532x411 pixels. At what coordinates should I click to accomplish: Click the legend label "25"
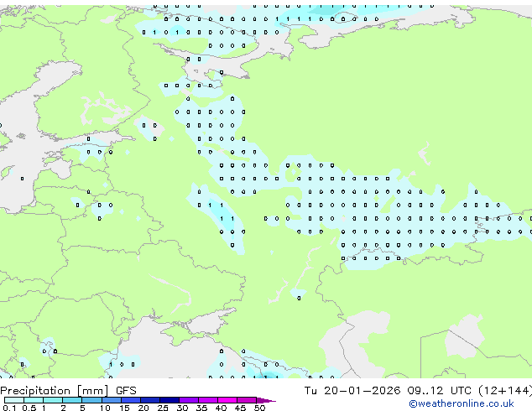coord(163,408)
